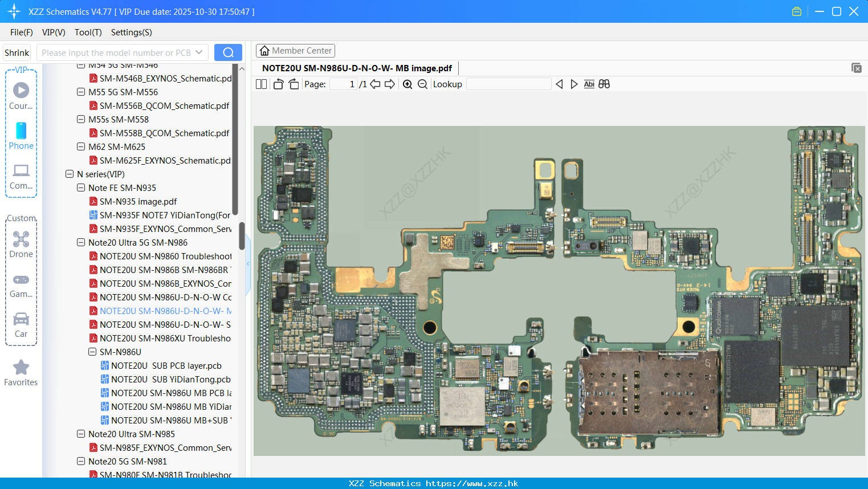Screen dimensions: 868x489
Task: Select NOTE20U MB image.pdf document tab
Action: click(357, 68)
